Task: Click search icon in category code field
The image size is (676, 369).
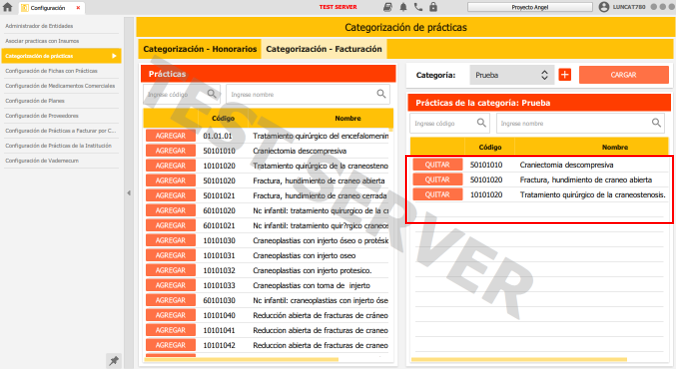Action: (482, 123)
